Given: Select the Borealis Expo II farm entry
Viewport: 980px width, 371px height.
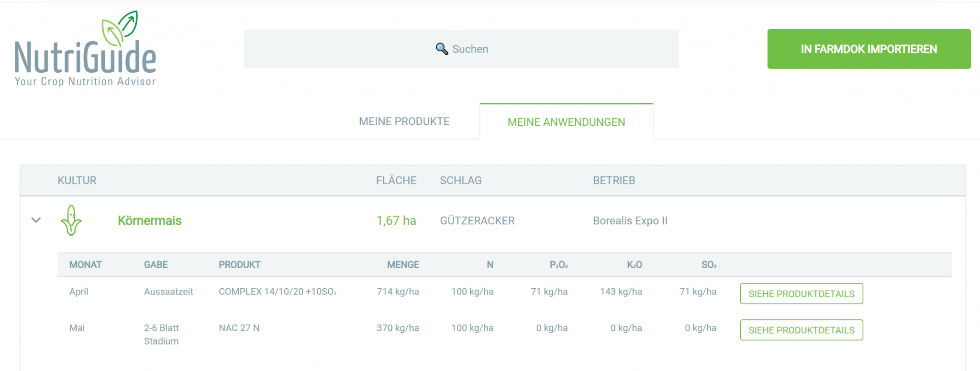Looking at the screenshot, I should pos(630,221).
